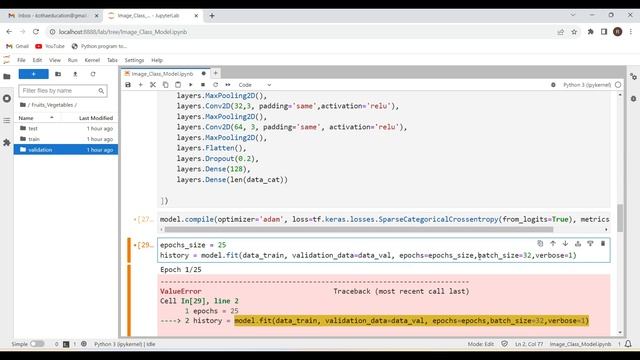Open the Gmail bookmark
640x360 pixels.
tap(18, 46)
